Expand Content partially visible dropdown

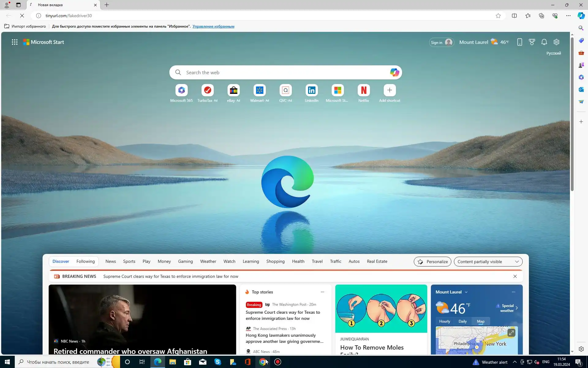click(488, 262)
